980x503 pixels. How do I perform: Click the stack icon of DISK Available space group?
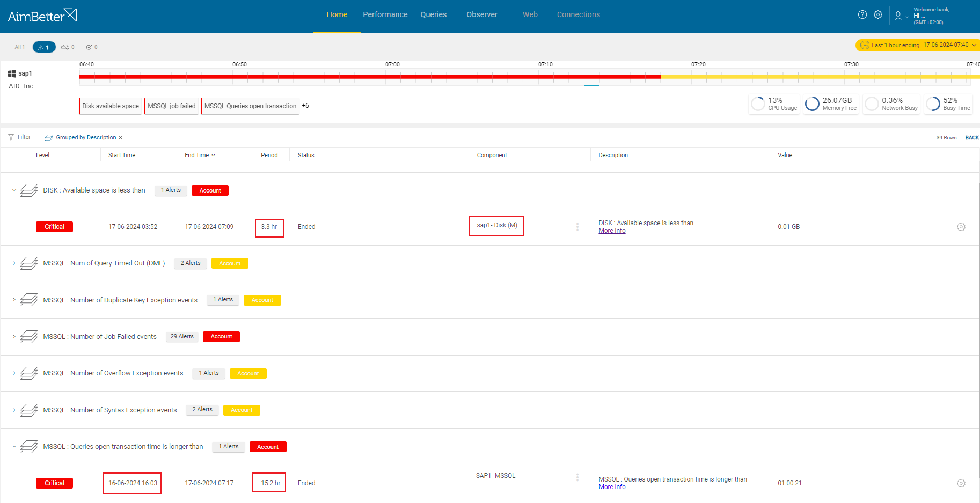tap(29, 190)
